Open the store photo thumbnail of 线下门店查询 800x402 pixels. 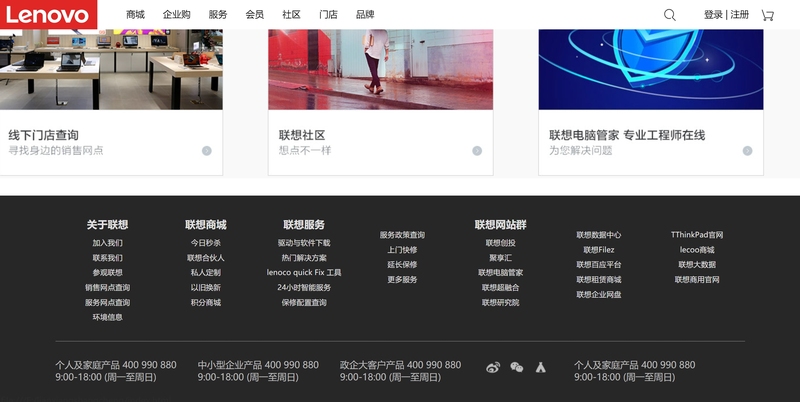point(111,69)
